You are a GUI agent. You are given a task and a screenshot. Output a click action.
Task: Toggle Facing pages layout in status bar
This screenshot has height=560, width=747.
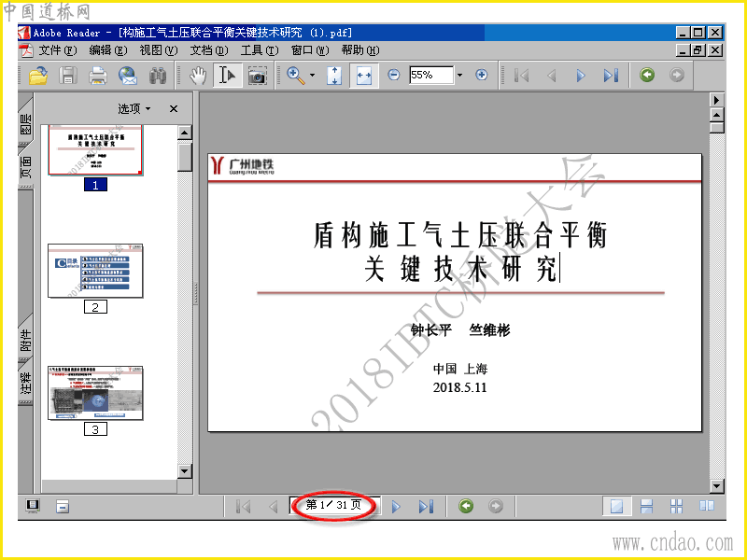(706, 506)
